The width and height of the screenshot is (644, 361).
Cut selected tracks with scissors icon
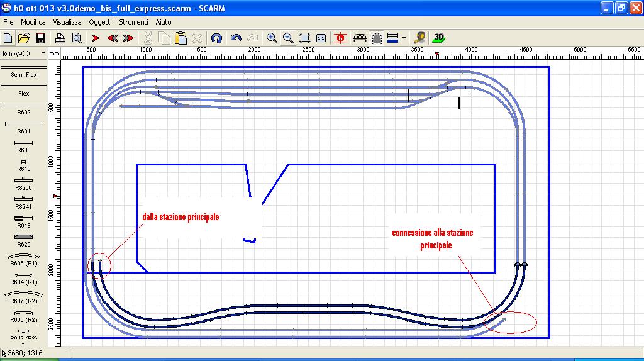coord(147,38)
